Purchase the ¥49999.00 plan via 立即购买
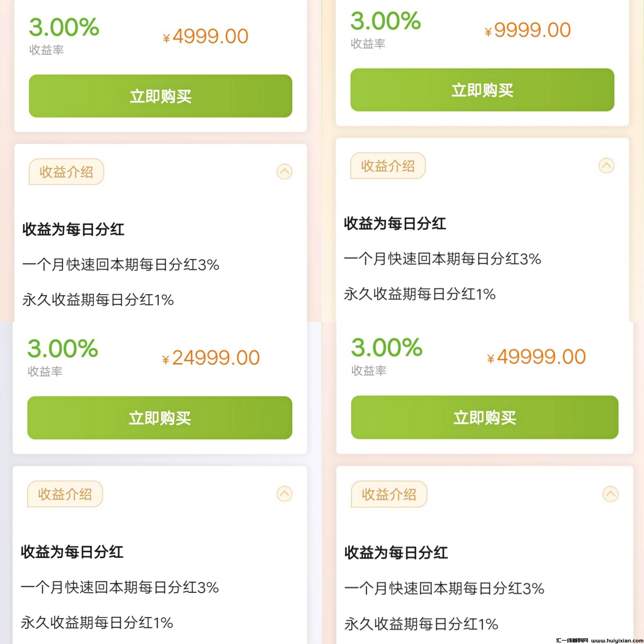644x644 pixels. tap(484, 417)
